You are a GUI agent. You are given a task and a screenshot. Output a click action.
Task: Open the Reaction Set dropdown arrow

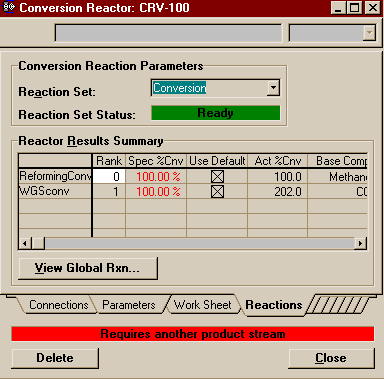coord(273,88)
